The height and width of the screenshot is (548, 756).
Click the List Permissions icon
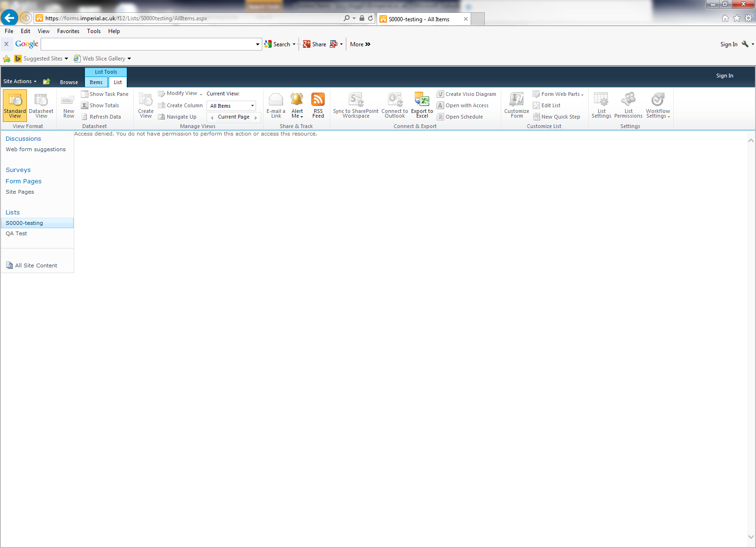pos(628,100)
